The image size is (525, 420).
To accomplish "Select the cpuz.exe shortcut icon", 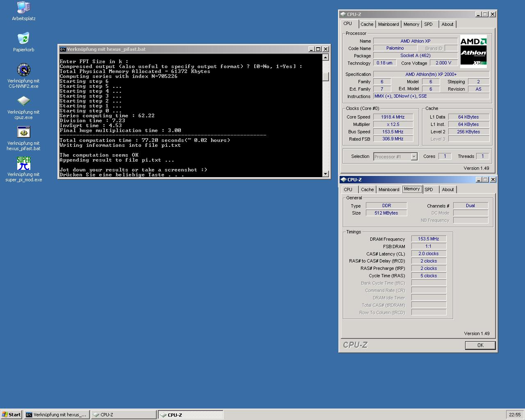I will [23, 101].
